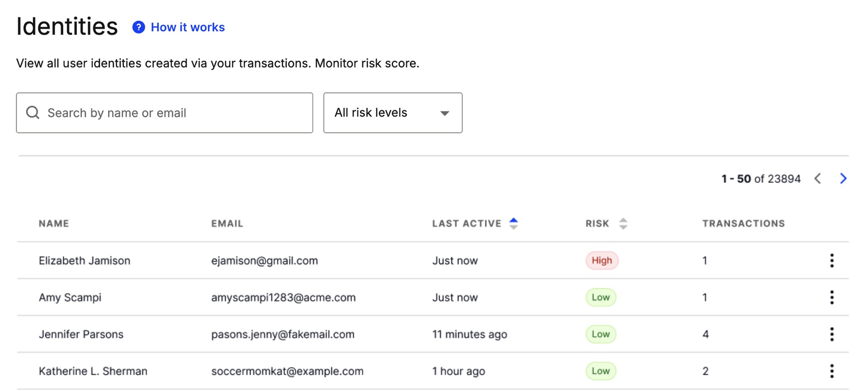Click the Risk column header text
Screen dimensions: 868x392
pos(598,223)
